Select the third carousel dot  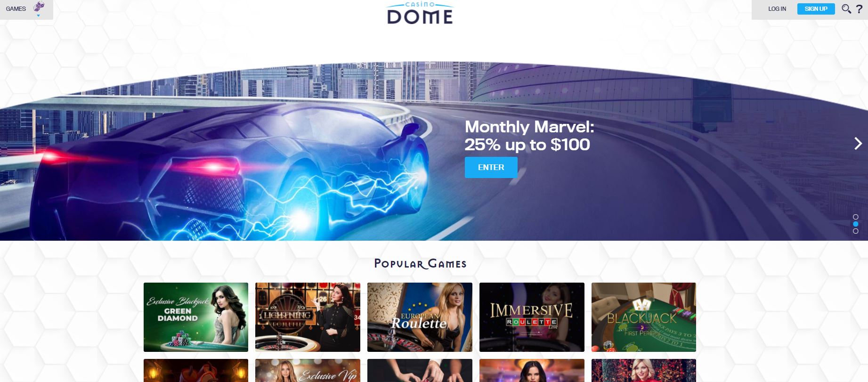(x=856, y=231)
